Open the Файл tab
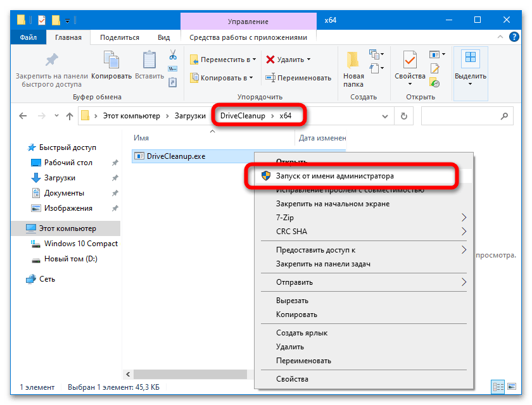This screenshot has height=405, width=532. click(28, 37)
